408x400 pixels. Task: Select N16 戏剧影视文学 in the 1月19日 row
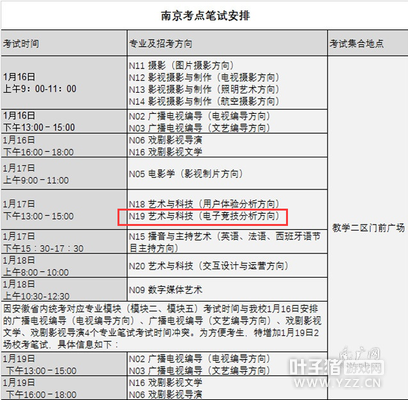click(166, 383)
